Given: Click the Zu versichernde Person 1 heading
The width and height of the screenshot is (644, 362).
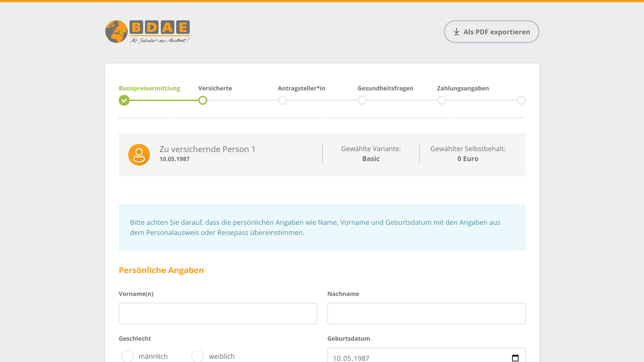Looking at the screenshot, I should pos(207,149).
